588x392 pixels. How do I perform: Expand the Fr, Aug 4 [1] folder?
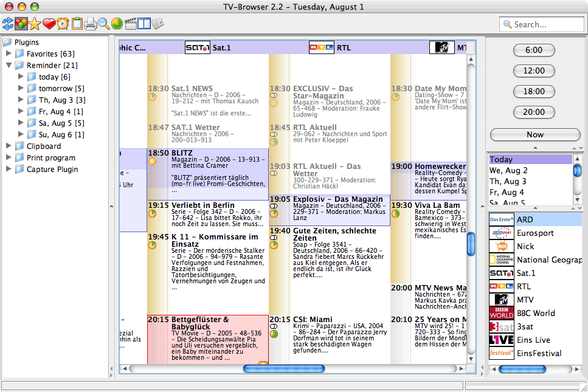(x=21, y=111)
